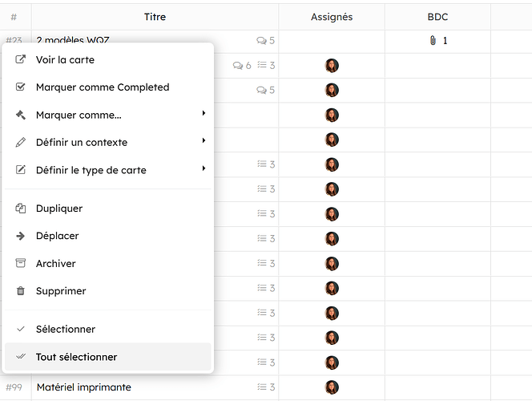
Task: Click the arrow icon beside Déplacer
Action: coord(21,236)
